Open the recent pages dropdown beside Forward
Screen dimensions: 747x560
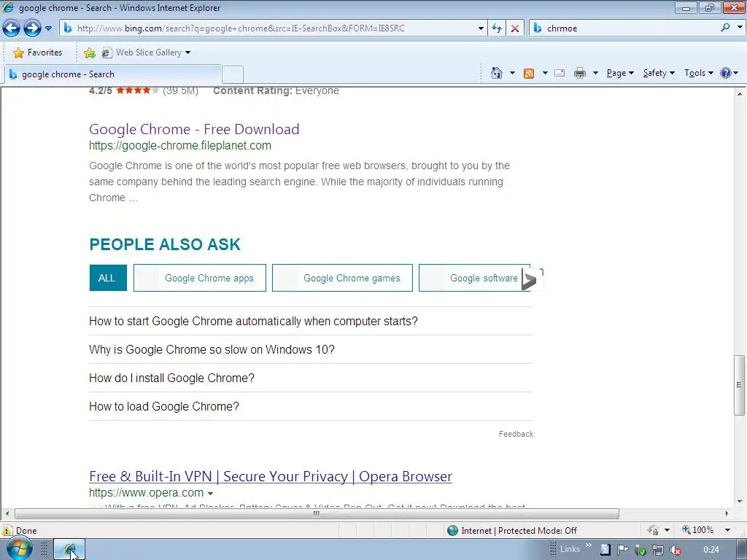(x=49, y=28)
